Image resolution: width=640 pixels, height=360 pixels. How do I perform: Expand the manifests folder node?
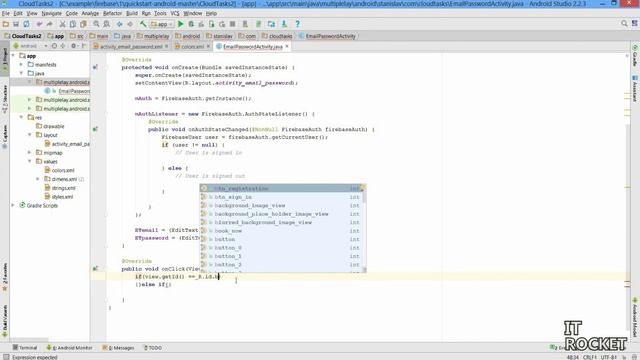pyautogui.click(x=21, y=64)
